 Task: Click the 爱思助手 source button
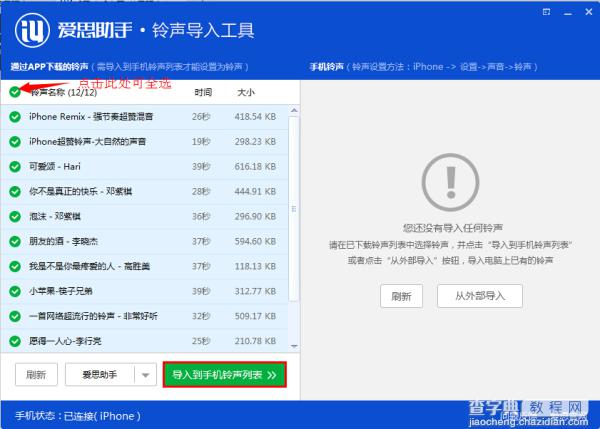point(100,375)
